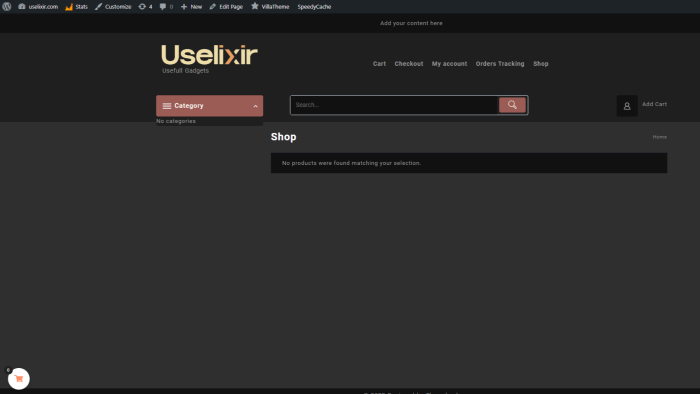Open Shop in the navigation menu
This screenshot has height=394, width=700.
coord(541,64)
